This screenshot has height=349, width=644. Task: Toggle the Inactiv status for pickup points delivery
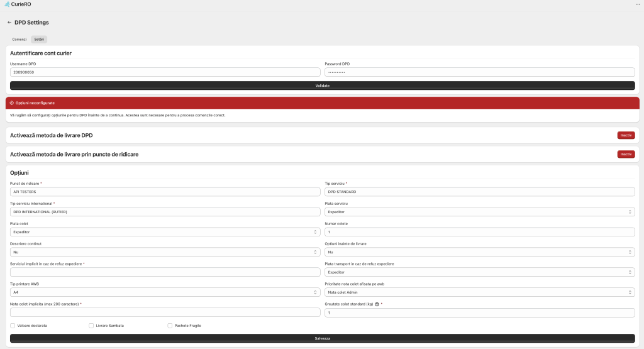(x=626, y=155)
